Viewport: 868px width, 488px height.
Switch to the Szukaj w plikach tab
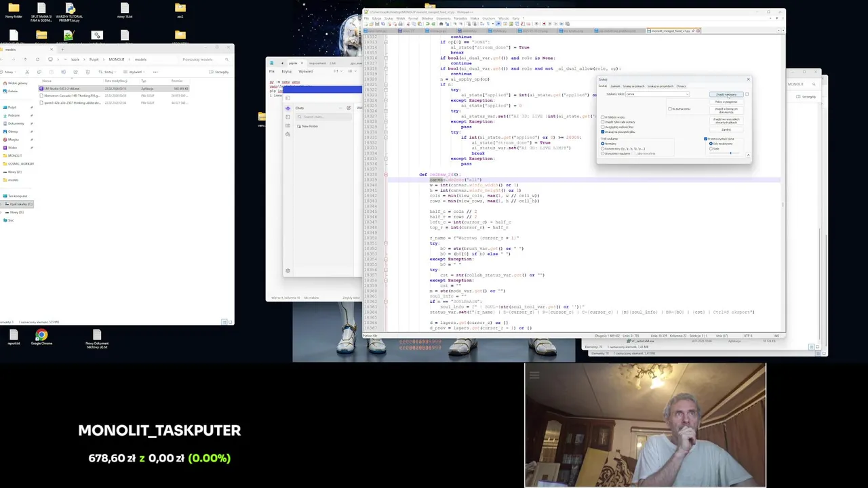(x=633, y=86)
